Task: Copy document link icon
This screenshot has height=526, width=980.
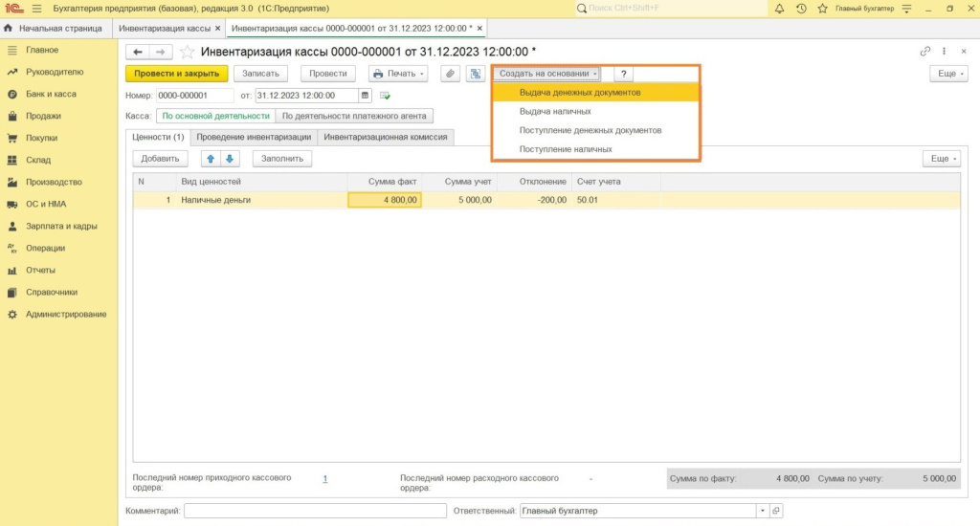Action: tap(925, 52)
